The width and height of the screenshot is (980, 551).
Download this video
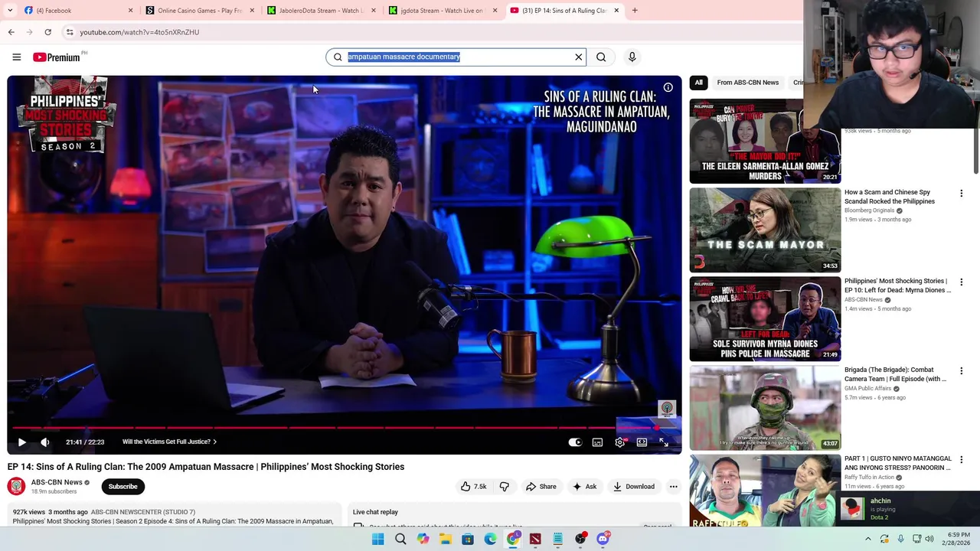tap(634, 487)
